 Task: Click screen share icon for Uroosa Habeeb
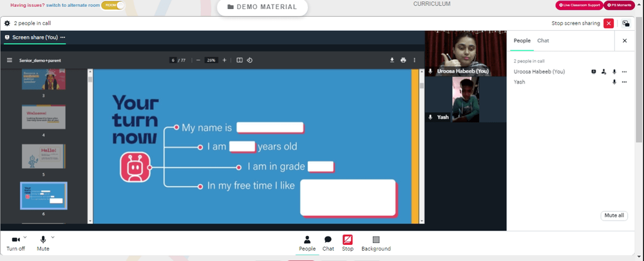(x=594, y=71)
